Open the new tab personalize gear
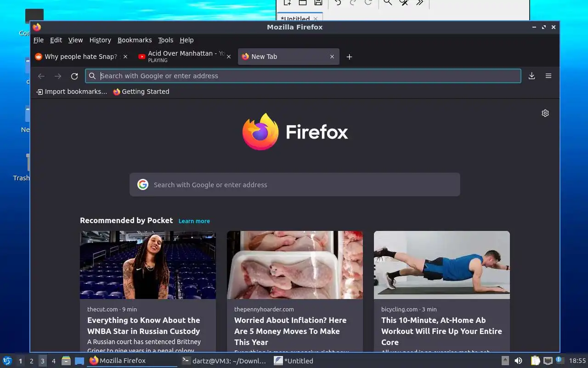 pos(545,113)
